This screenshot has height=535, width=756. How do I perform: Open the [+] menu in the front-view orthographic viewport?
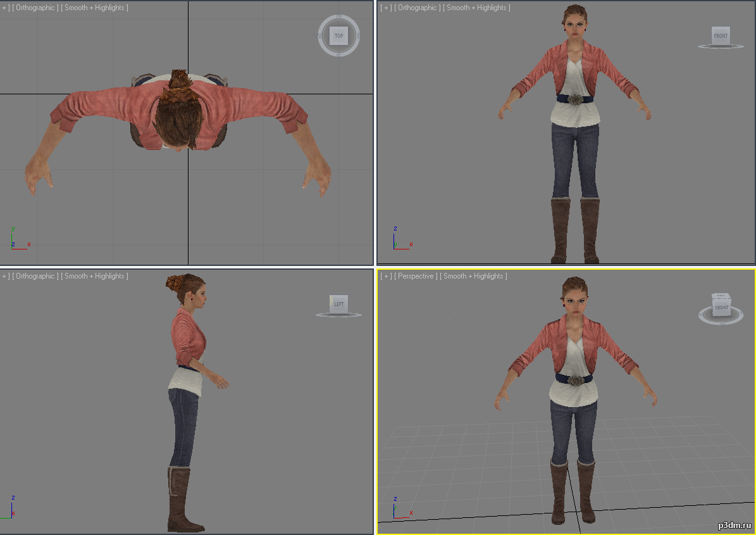(386, 8)
